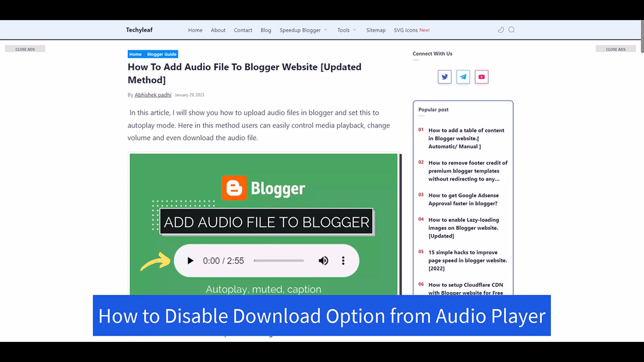This screenshot has height=362, width=644.
Task: Click the audio player progress slider
Action: [x=279, y=260]
